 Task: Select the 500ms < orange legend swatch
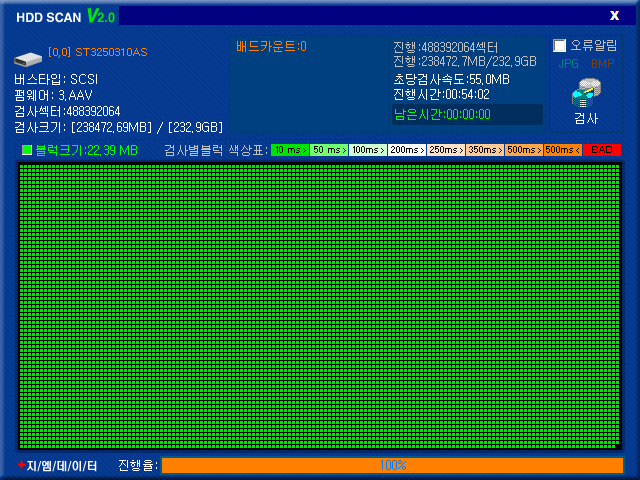pos(563,150)
